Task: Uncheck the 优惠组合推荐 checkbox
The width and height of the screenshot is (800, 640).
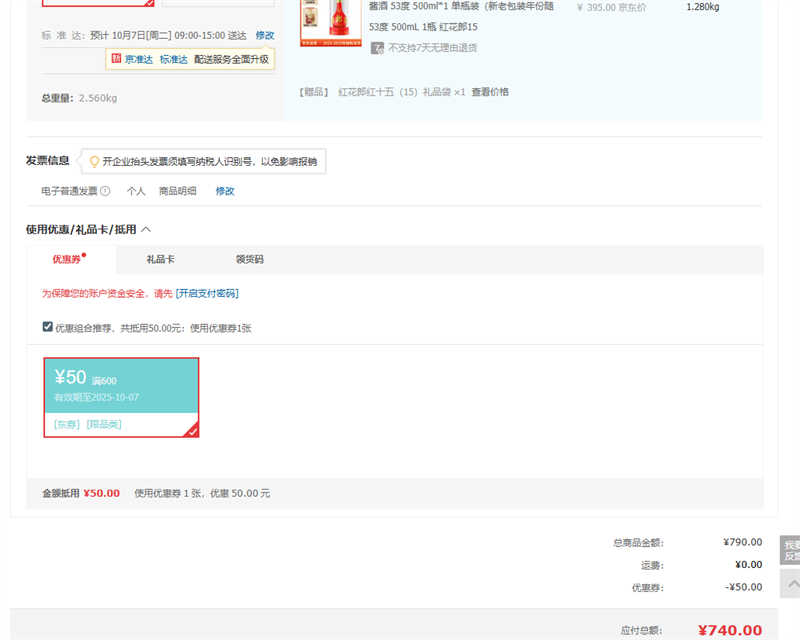Action: 48,327
